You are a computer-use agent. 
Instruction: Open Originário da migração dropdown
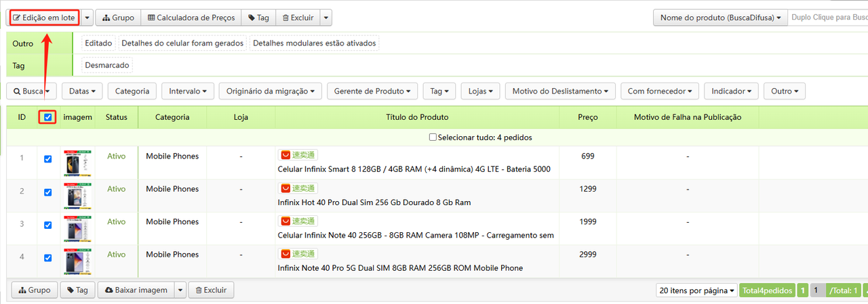(x=271, y=91)
